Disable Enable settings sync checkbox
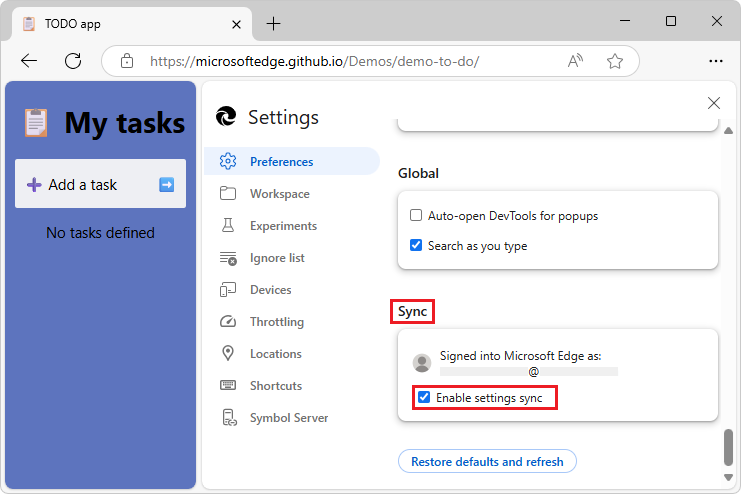The width and height of the screenshot is (741, 494). [424, 397]
